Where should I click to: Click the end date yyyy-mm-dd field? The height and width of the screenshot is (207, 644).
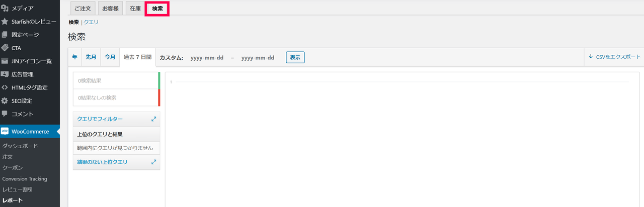point(258,58)
